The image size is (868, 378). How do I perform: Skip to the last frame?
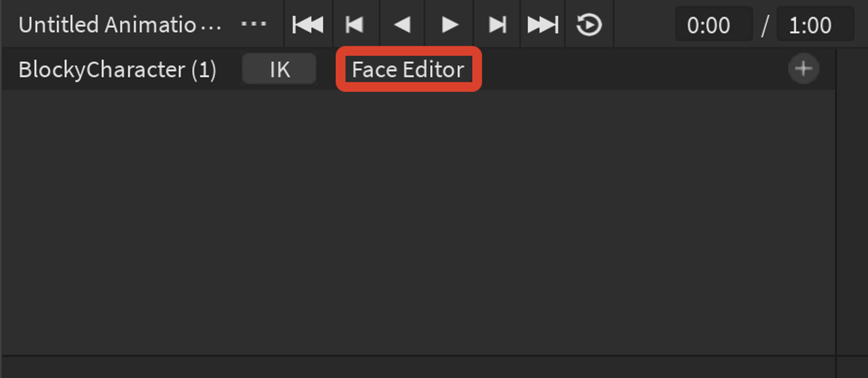click(543, 24)
